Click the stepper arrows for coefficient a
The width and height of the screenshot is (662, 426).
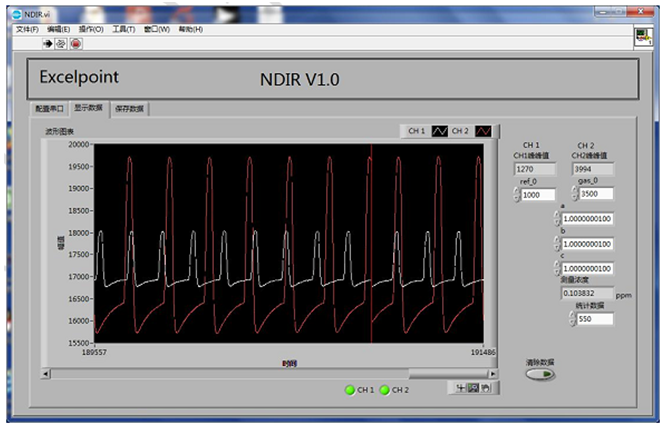pyautogui.click(x=557, y=219)
